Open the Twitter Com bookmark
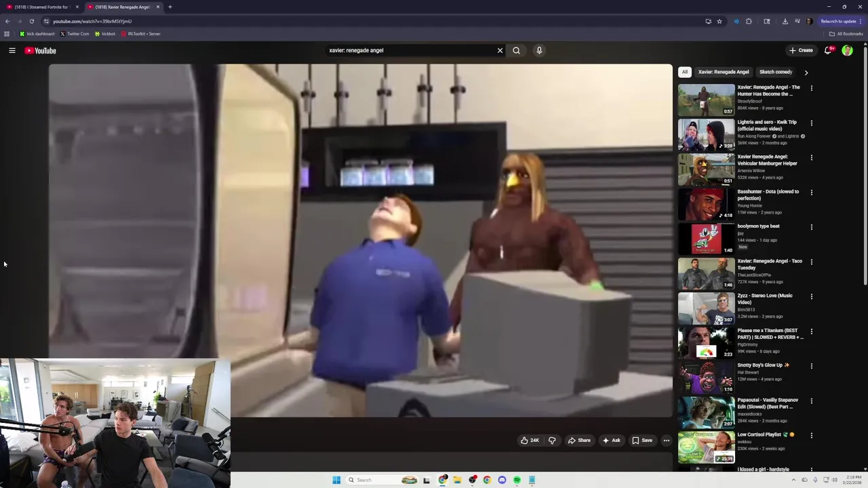Screen dimensions: 868x488 [x=75, y=34]
